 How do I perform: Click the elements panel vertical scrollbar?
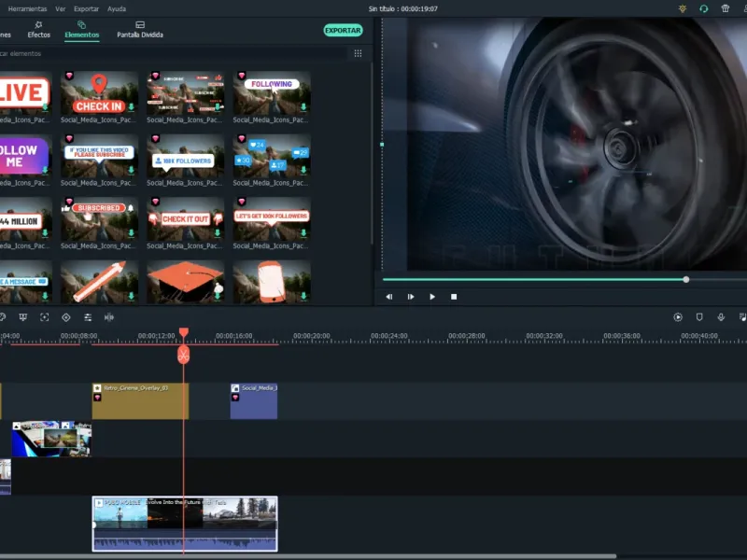372,152
